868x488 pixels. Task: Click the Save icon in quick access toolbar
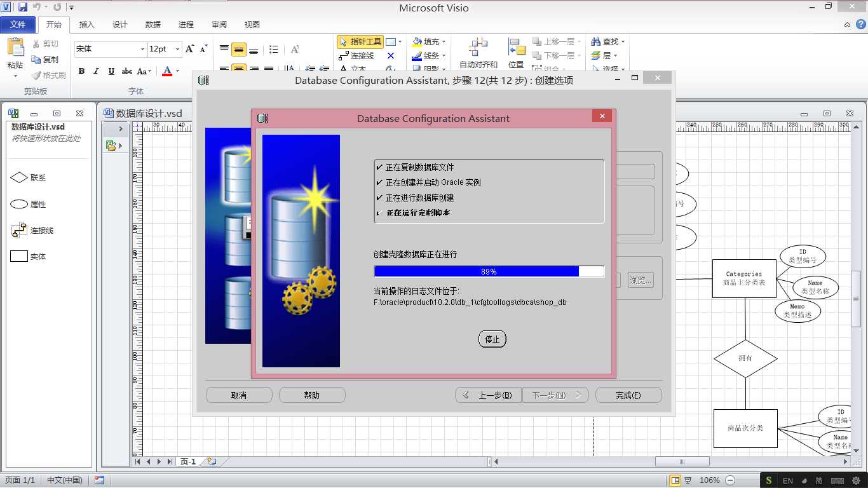click(x=23, y=7)
